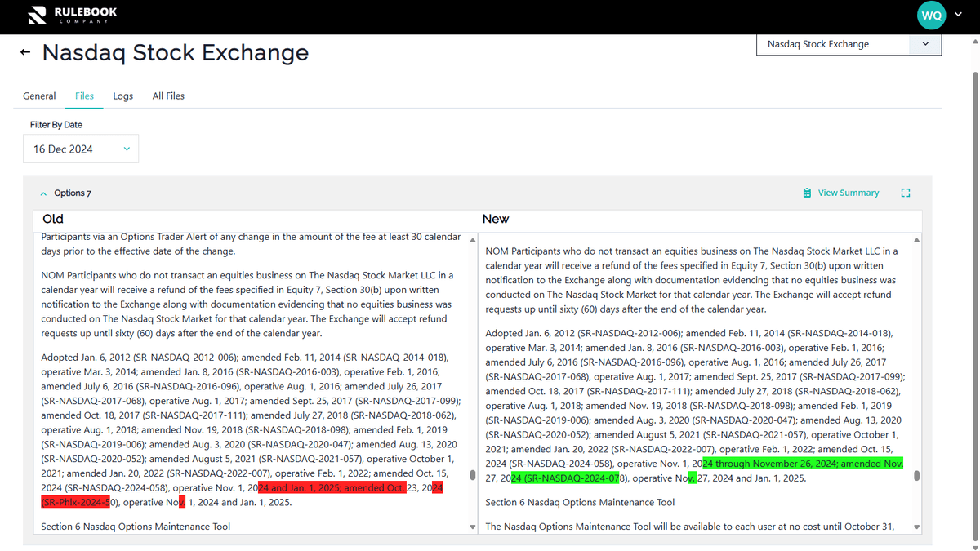Open the 16 Dec 2024 date filter dropdown
980x551 pixels.
[x=80, y=148]
